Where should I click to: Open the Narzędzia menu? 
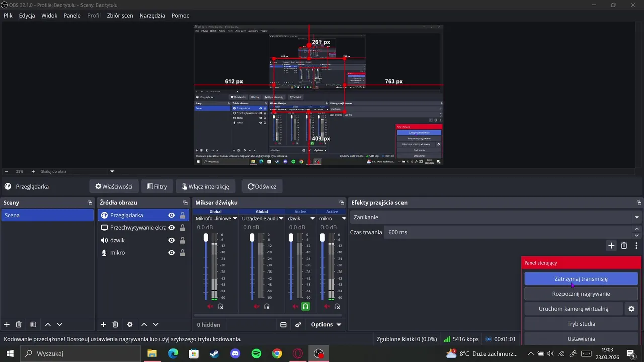point(152,16)
